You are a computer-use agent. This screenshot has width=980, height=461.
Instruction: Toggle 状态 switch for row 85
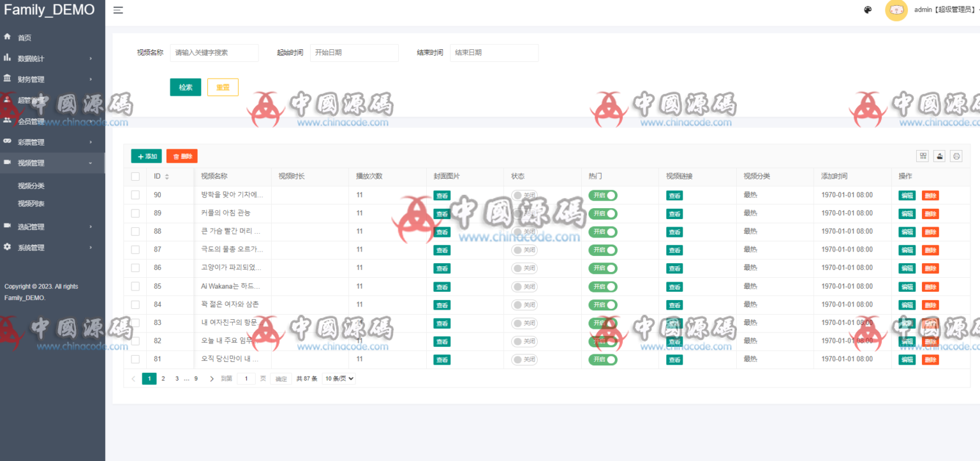coord(524,287)
